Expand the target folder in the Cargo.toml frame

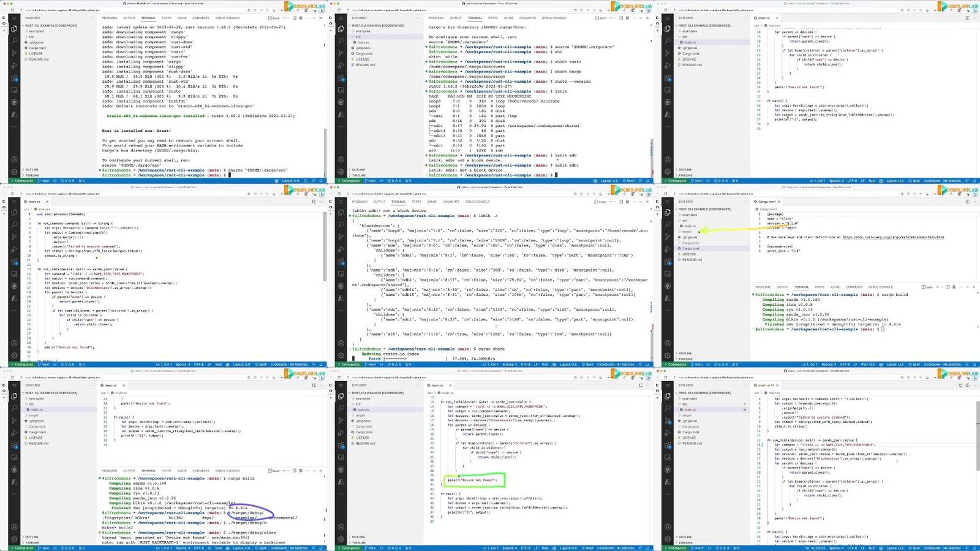[x=687, y=232]
